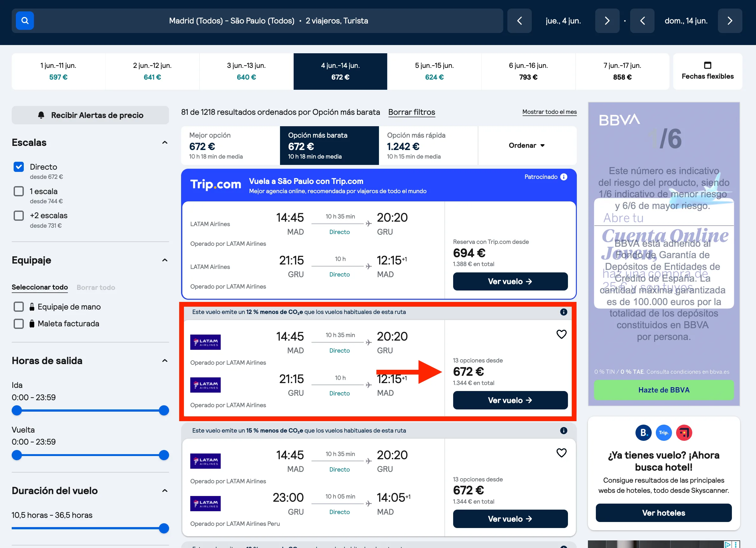Go to next return date after dom., 14 jun.
This screenshot has height=548, width=756.
coord(730,21)
